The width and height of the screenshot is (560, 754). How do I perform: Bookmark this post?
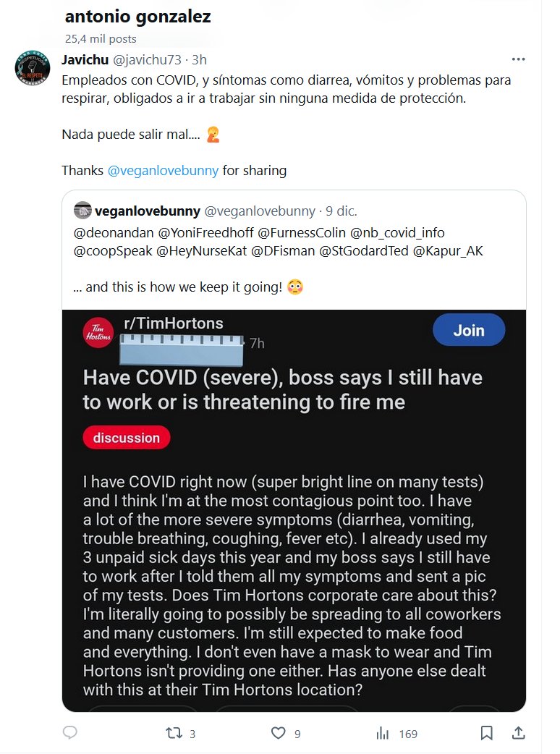pos(487,733)
